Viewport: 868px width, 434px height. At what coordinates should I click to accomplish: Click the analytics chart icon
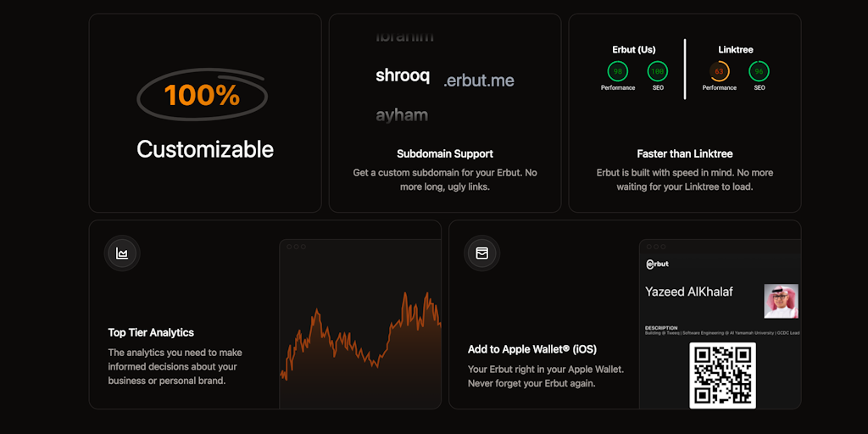click(122, 253)
